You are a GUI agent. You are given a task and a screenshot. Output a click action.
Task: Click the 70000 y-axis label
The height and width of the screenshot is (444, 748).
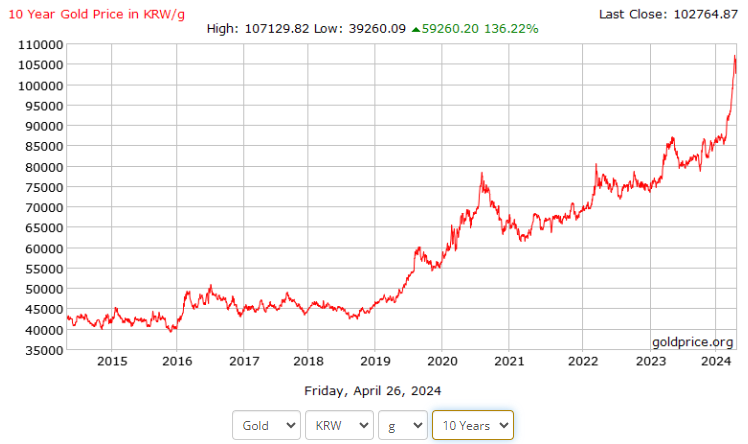tap(44, 208)
